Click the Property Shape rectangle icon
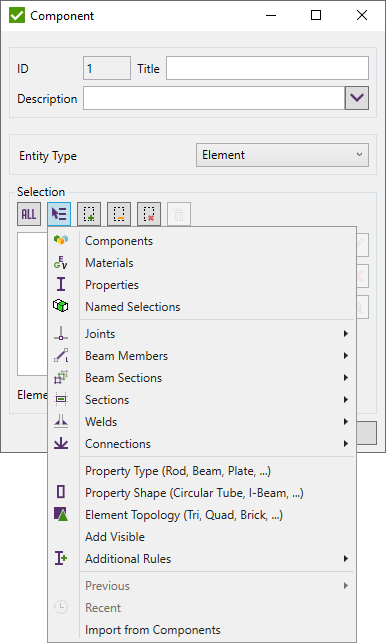 click(61, 492)
